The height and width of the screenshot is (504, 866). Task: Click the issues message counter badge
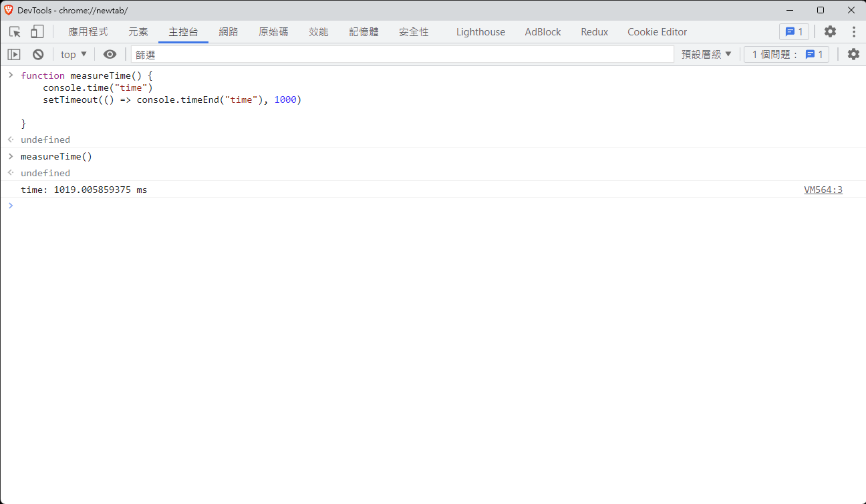tap(794, 31)
